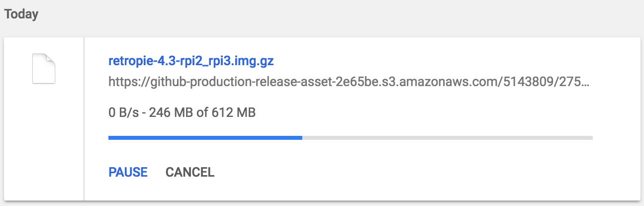
Task: Click the blue filled part of progress bar
Action: 204,137
